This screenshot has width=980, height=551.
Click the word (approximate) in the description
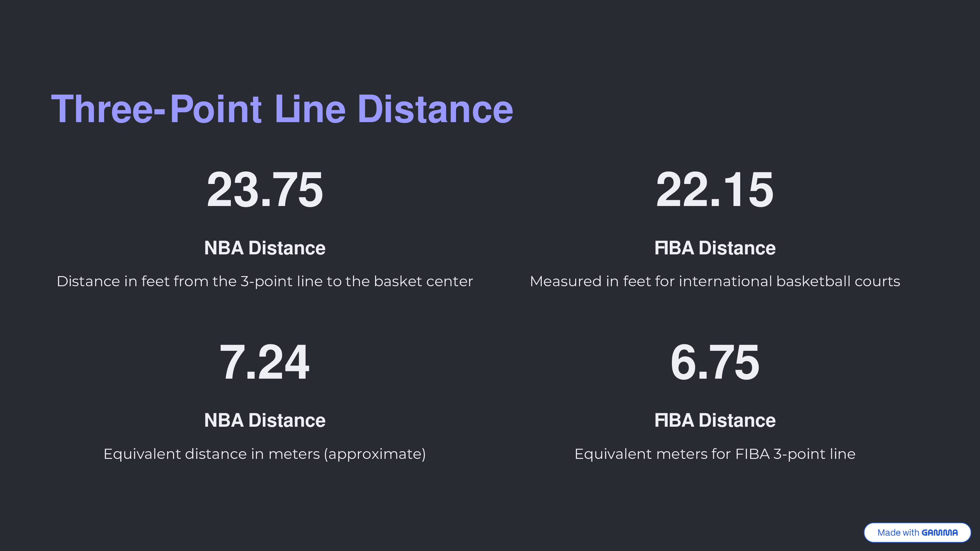[x=375, y=454]
